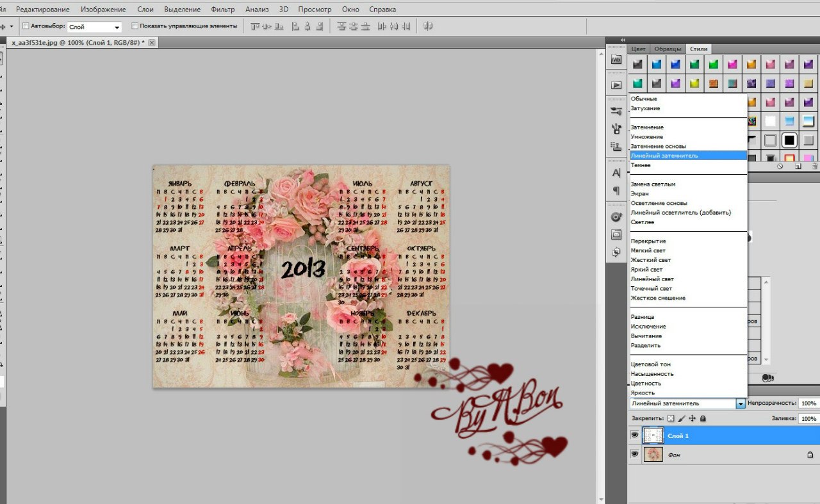Choose Умножение blend mode from list
Image resolution: width=820 pixels, height=504 pixels.
coord(647,137)
